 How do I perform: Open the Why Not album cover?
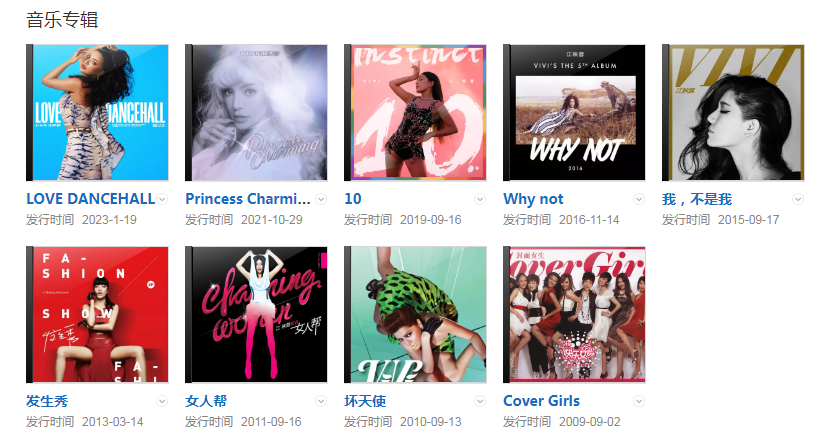click(574, 113)
